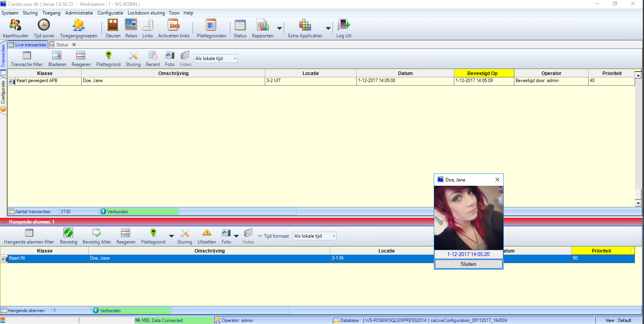This screenshot has width=644, height=324.
Task: Click the Recent icon
Action: click(153, 55)
